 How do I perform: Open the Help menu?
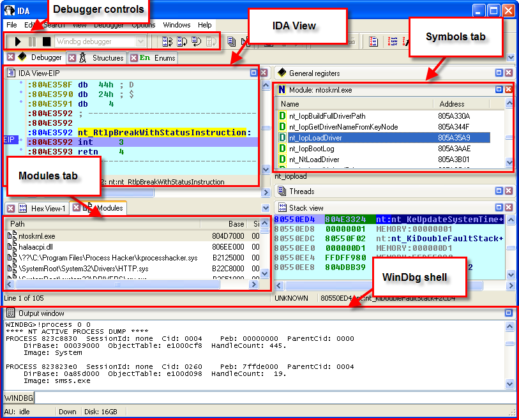tap(204, 25)
